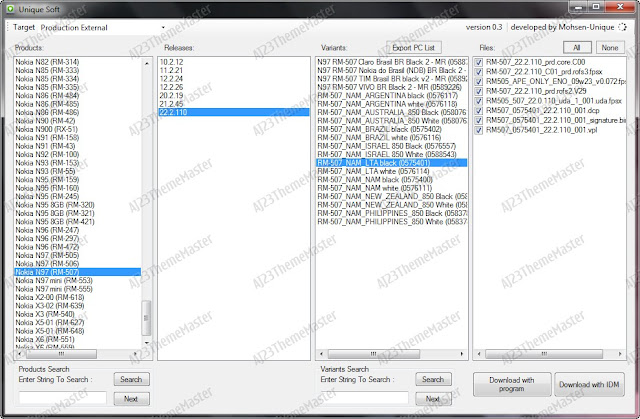This screenshot has height=419, width=640.
Task: Click Next button under Variants Search
Action: pyautogui.click(x=433, y=399)
